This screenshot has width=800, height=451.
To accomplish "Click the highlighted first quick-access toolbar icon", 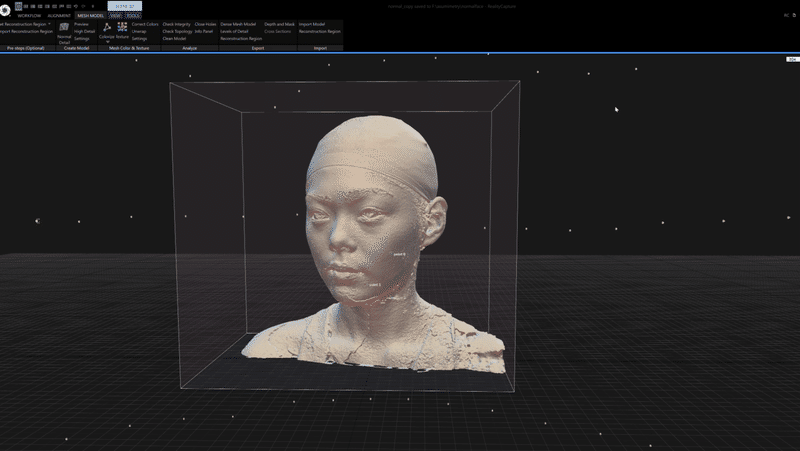I will click(18, 6).
